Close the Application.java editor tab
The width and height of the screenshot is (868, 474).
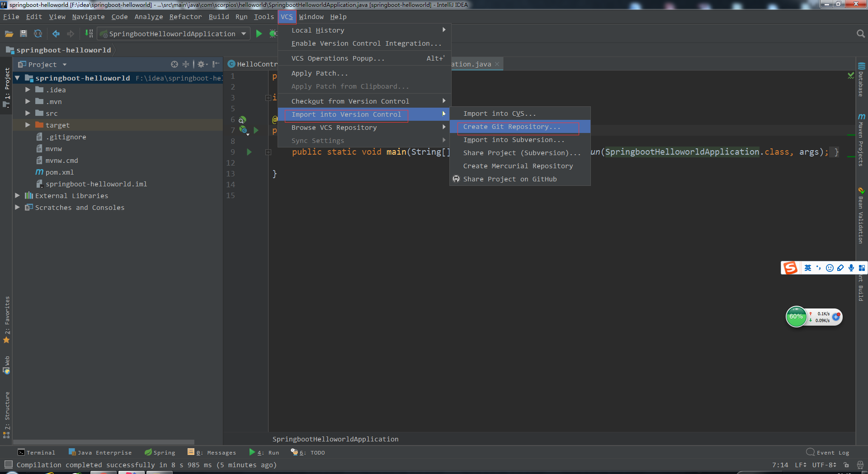[x=497, y=64]
